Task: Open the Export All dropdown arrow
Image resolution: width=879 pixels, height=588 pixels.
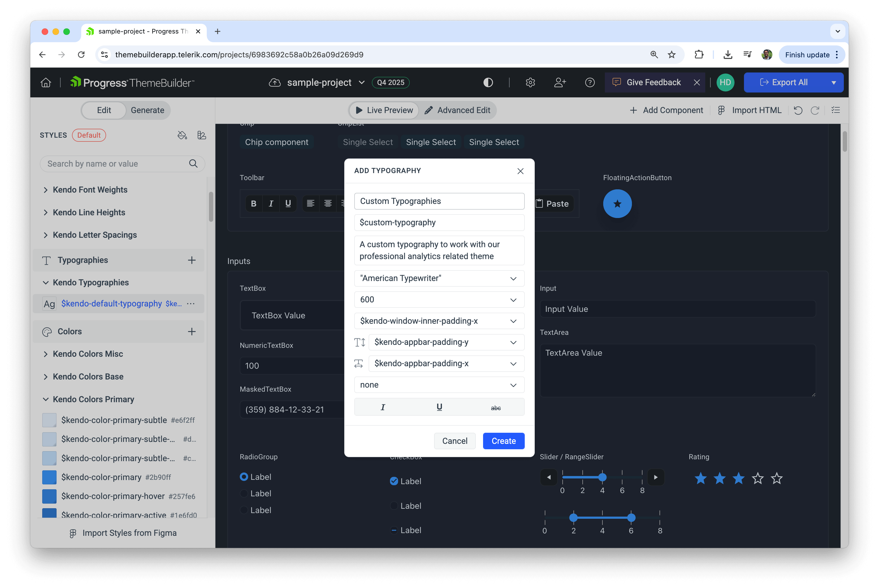Action: point(833,82)
